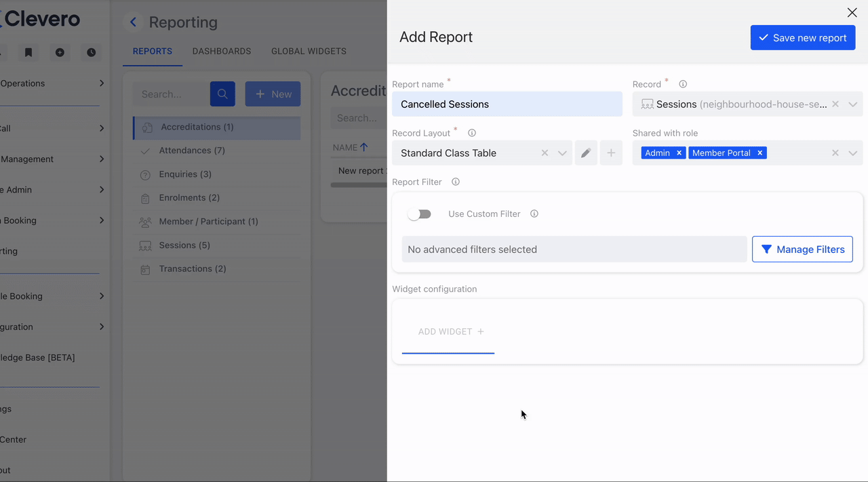Screen dimensions: 868x482
Task: Click the Clevero logo
Action: [x=41, y=19]
